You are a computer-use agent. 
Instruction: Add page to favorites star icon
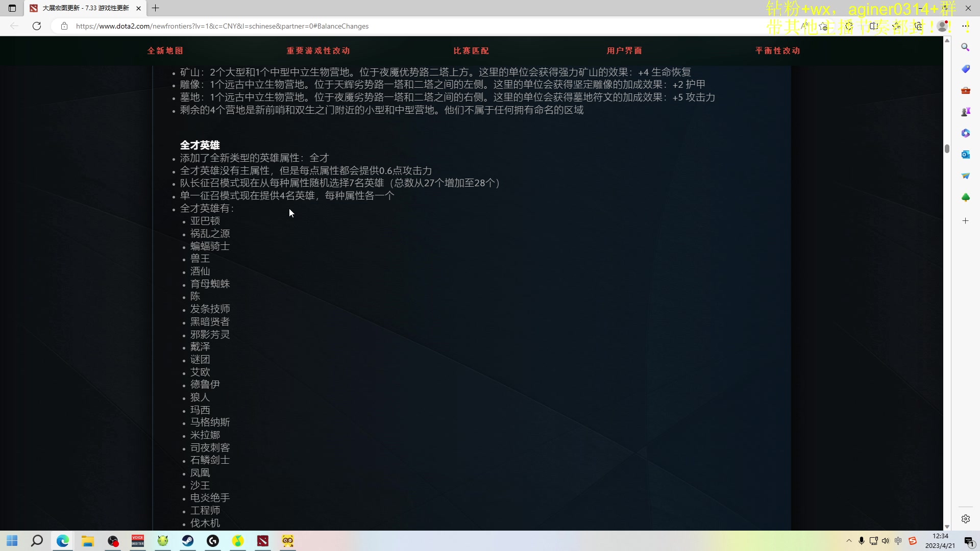coord(823,26)
